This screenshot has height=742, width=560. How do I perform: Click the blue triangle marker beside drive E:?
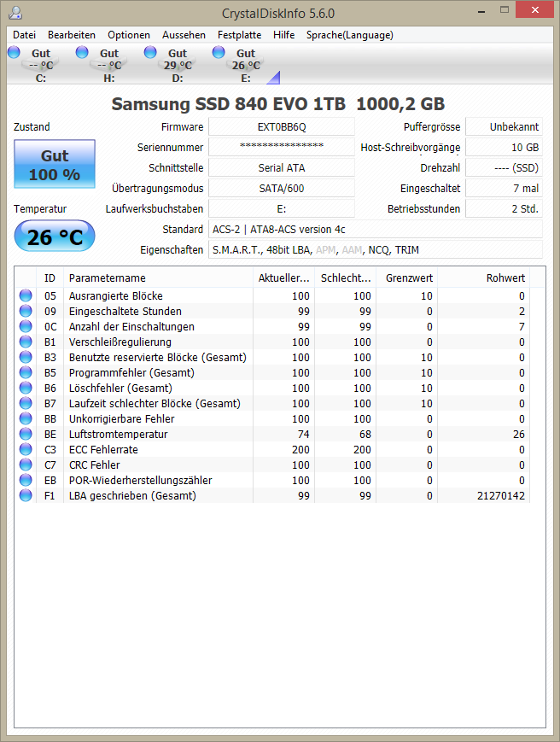click(275, 79)
